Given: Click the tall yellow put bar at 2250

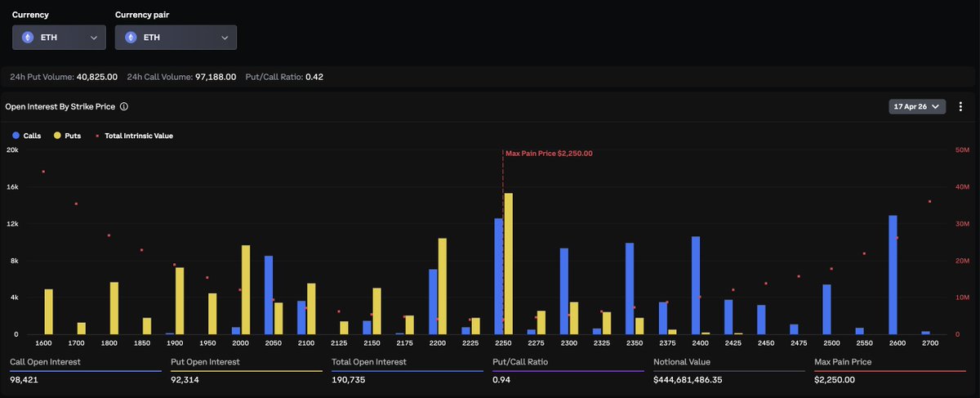Looking at the screenshot, I should 509,263.
